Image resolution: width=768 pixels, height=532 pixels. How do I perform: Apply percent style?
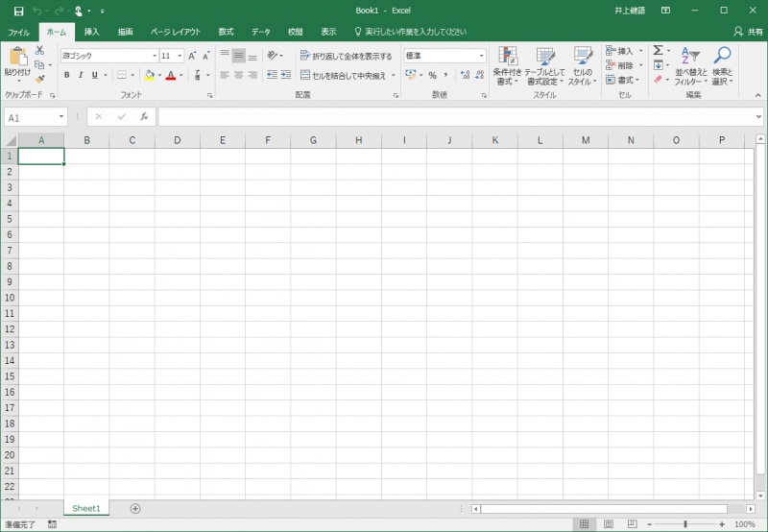(432, 75)
